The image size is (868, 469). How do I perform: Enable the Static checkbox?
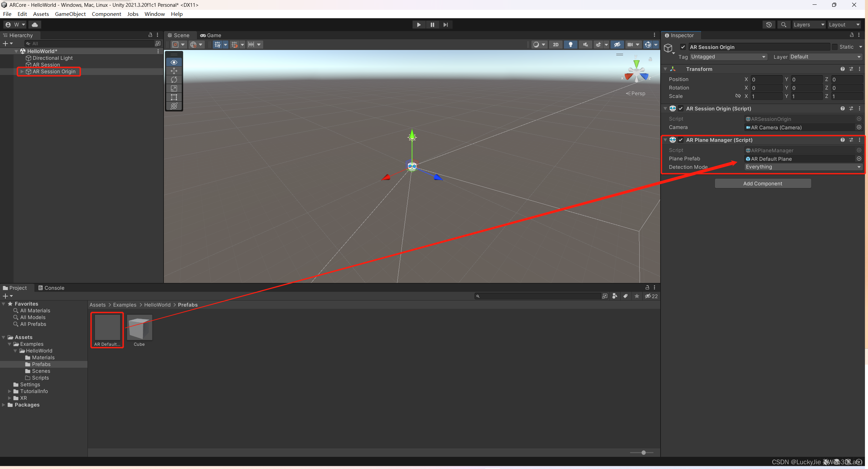click(835, 47)
